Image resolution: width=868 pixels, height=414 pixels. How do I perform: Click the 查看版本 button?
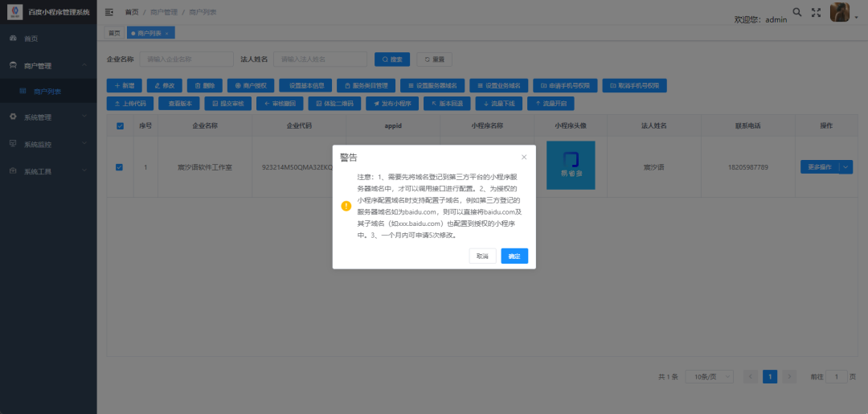178,104
